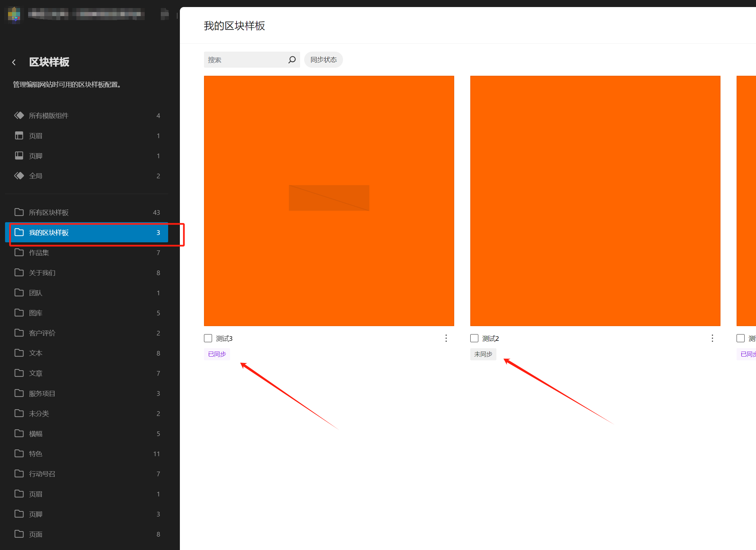Click the 页脚 footer layout icon
The width and height of the screenshot is (756, 550).
19,156
